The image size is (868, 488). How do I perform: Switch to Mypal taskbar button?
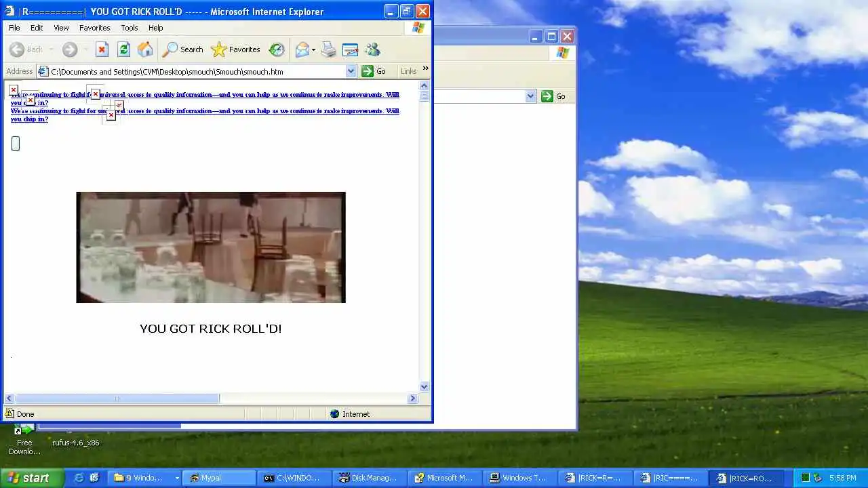(220, 478)
